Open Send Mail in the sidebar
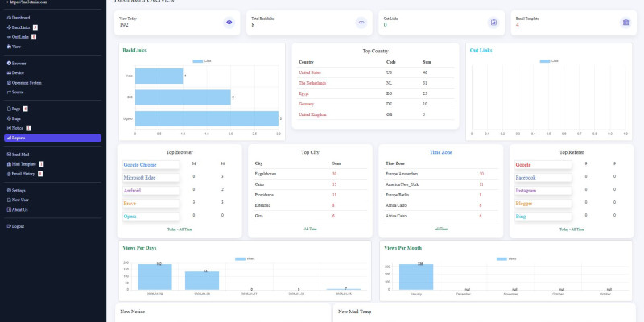This screenshot has height=322, width=644. [x=21, y=154]
